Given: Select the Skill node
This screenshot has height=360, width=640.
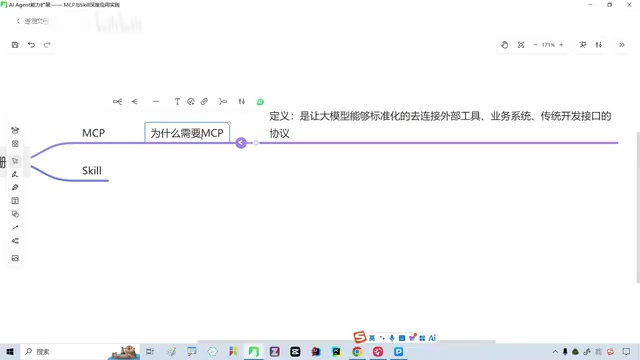Looking at the screenshot, I should 92,171.
